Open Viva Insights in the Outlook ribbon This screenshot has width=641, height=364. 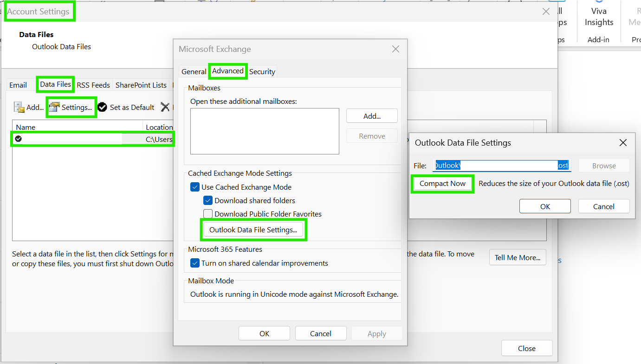click(x=599, y=23)
